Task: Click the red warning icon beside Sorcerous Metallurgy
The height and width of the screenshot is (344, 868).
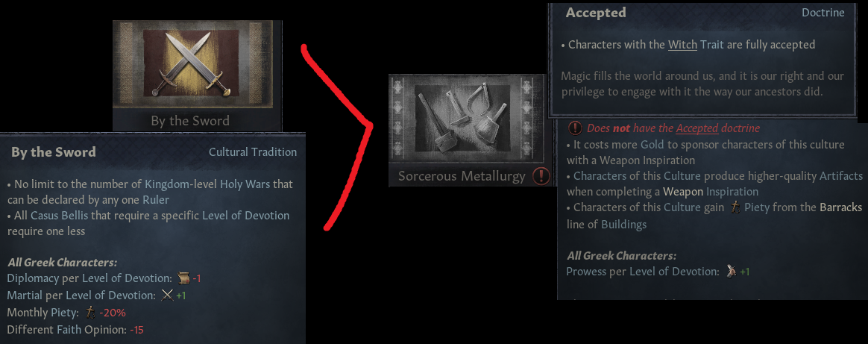Action: click(x=541, y=177)
